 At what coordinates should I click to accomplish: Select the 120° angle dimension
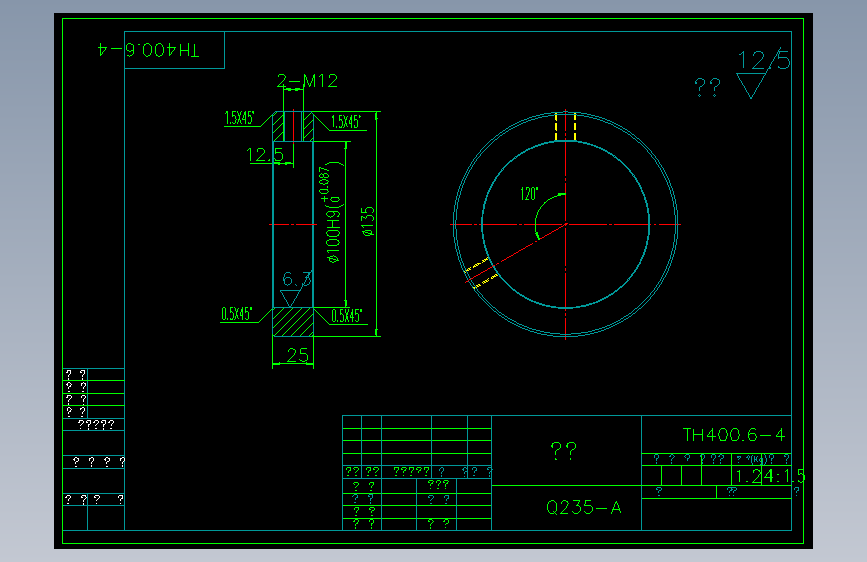[529, 194]
